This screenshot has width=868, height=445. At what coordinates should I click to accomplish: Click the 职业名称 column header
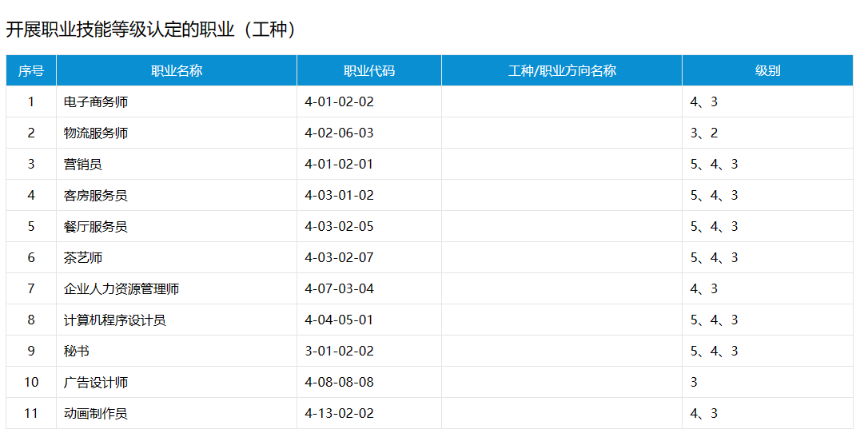click(177, 70)
